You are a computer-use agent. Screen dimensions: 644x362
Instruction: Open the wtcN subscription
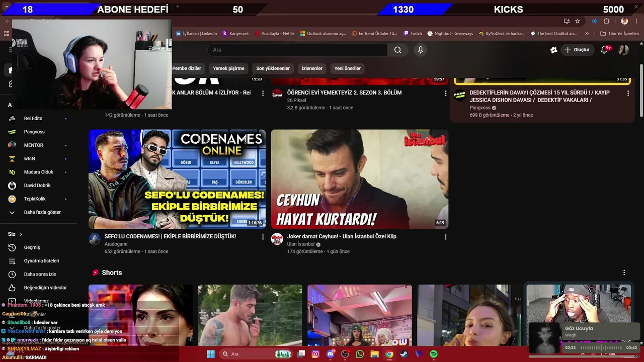[30, 158]
